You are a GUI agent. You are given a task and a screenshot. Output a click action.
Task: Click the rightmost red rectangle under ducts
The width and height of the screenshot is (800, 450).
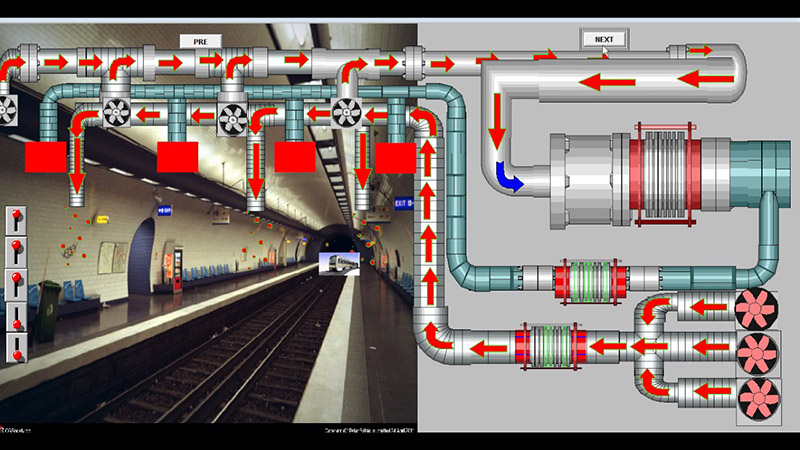point(395,157)
